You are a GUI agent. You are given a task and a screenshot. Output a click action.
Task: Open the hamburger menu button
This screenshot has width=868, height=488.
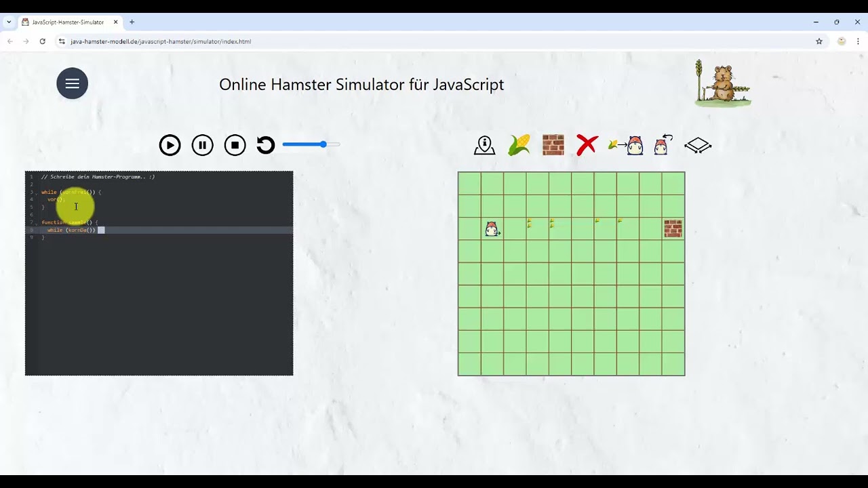pyautogui.click(x=72, y=83)
